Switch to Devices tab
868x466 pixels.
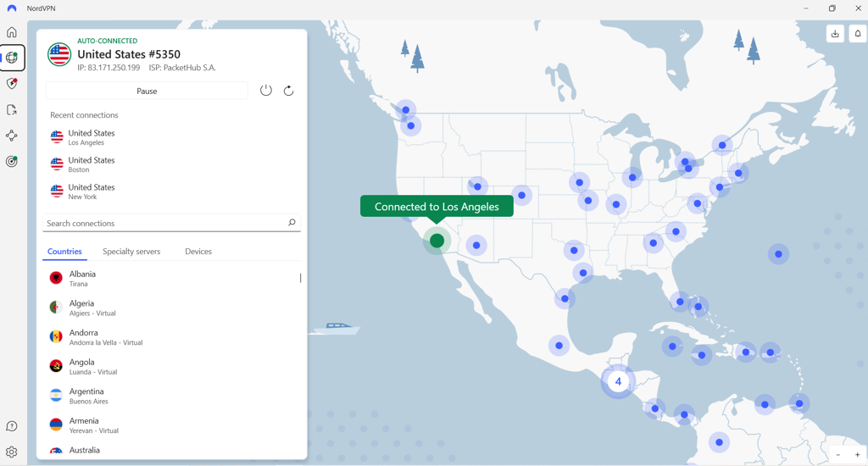pos(198,252)
